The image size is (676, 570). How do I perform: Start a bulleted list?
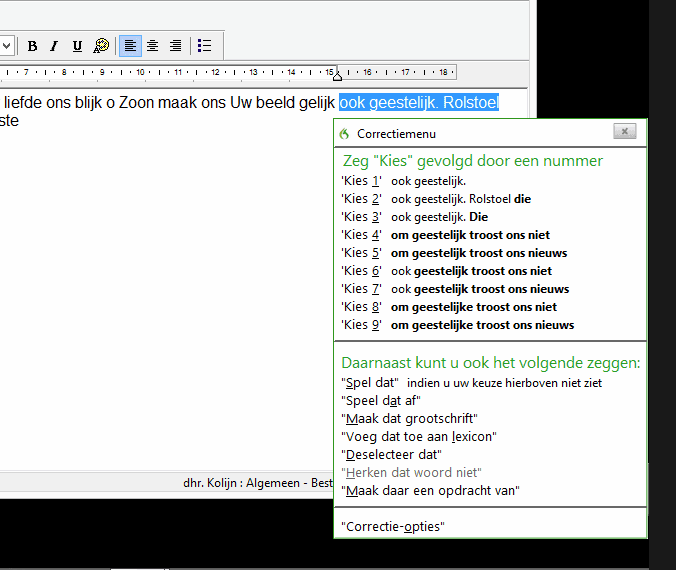pos(204,46)
